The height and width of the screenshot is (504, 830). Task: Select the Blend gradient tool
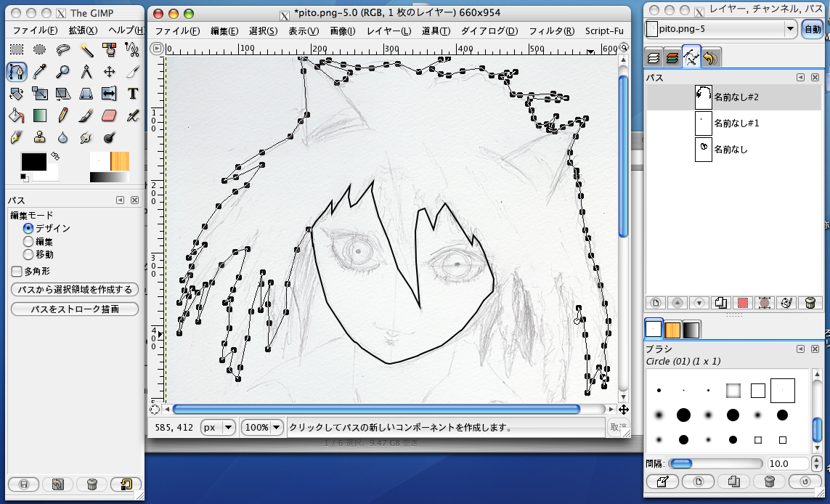click(40, 115)
